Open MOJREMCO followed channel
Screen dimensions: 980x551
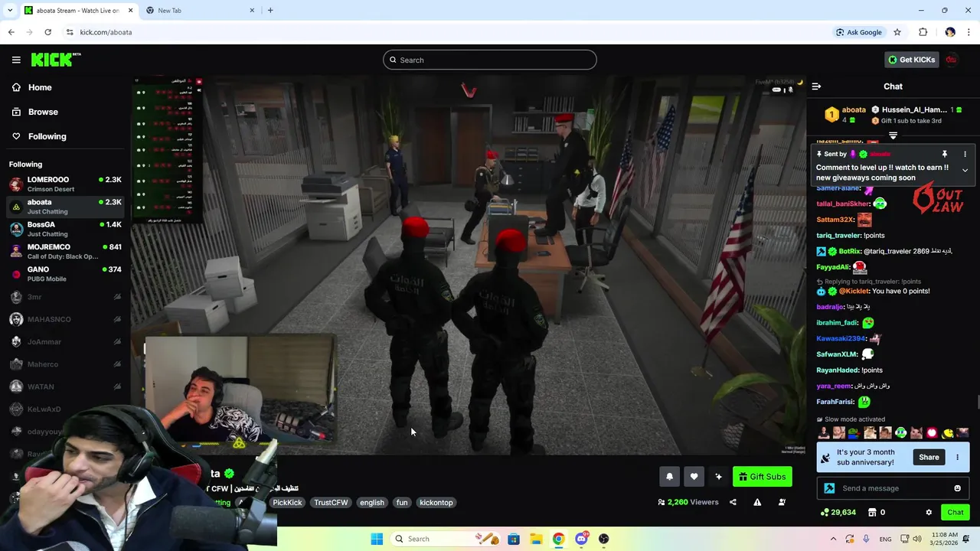(65, 251)
